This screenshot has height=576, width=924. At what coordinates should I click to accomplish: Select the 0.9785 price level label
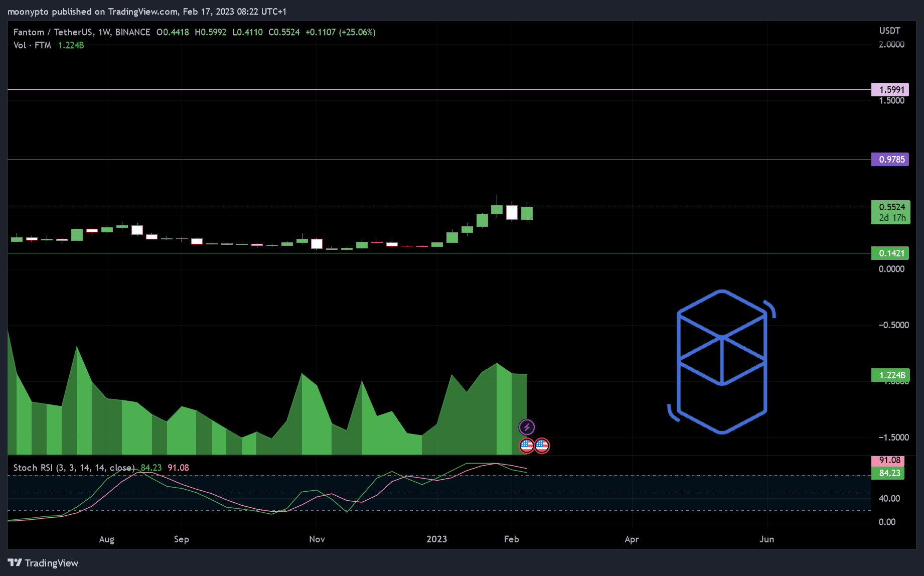click(x=890, y=160)
